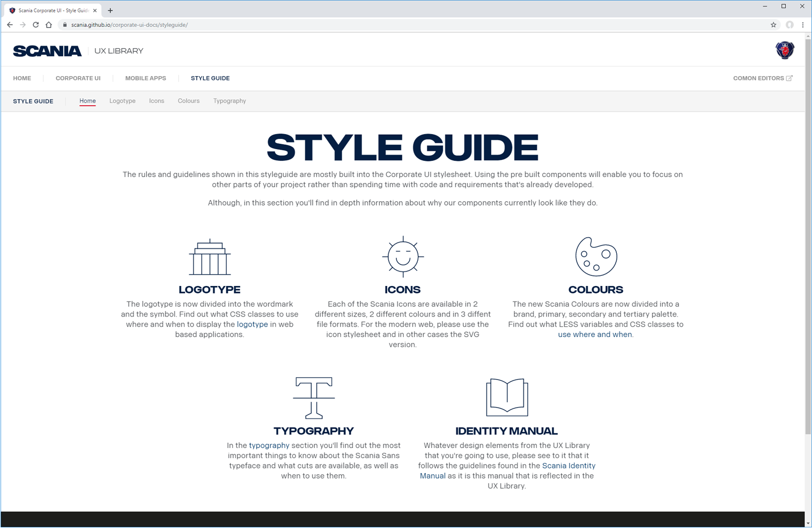Viewport: 812px width, 529px height.
Task: Go to browser home page icon
Action: pos(49,25)
